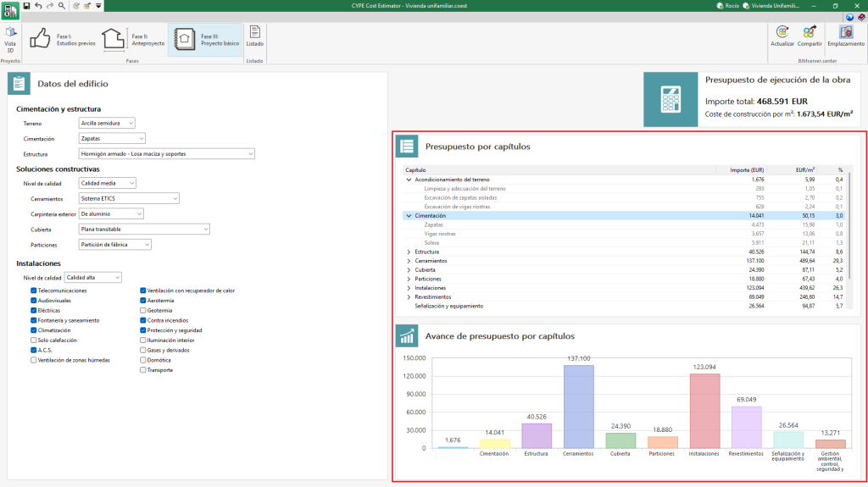Switch to Fase I: Estudios previos
868x487 pixels.
(x=63, y=39)
